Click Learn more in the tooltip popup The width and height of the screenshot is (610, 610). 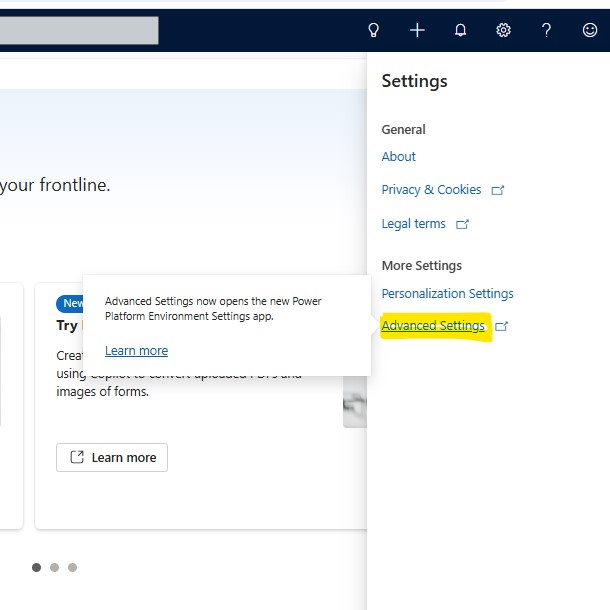click(137, 351)
